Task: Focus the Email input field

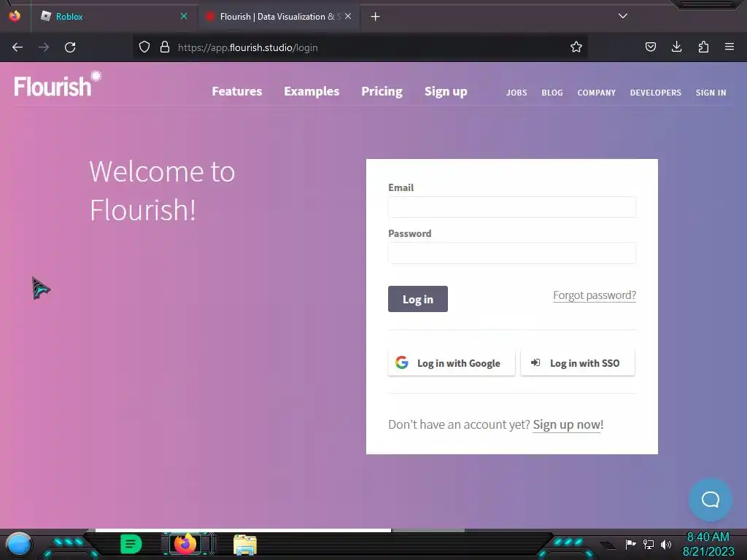Action: 511,207
